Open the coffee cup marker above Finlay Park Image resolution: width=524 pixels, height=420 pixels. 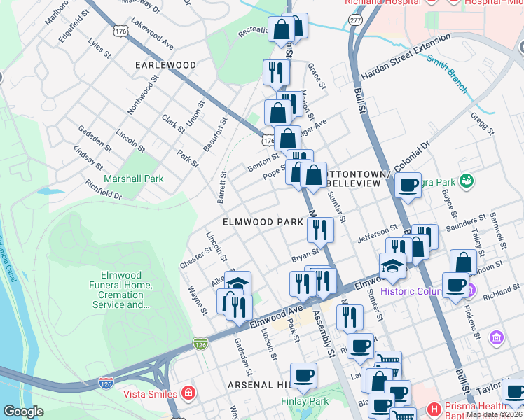[x=303, y=377]
